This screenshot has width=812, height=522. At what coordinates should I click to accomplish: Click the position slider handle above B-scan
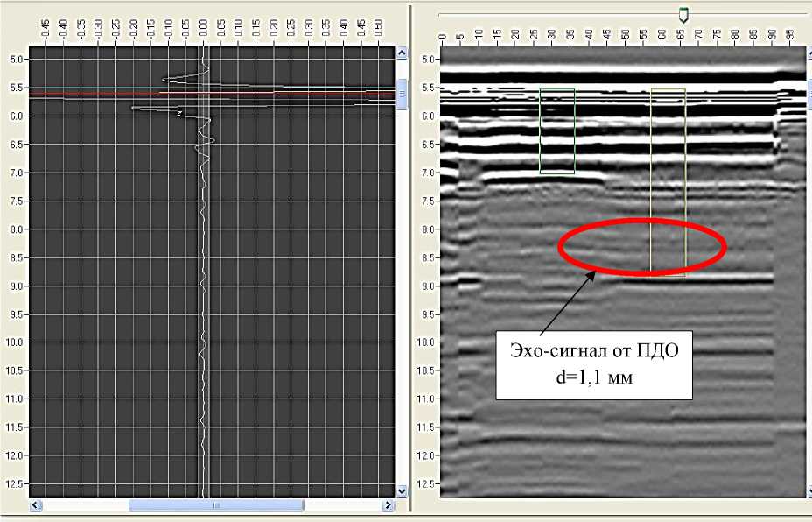click(x=683, y=15)
